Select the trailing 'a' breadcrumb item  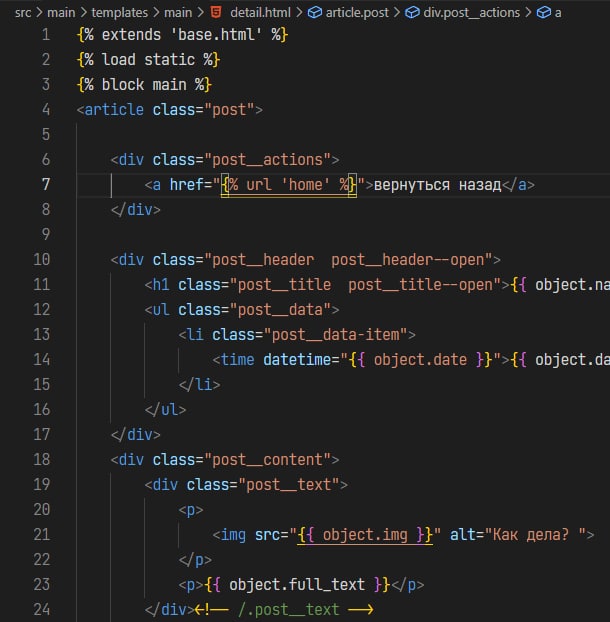pos(558,13)
